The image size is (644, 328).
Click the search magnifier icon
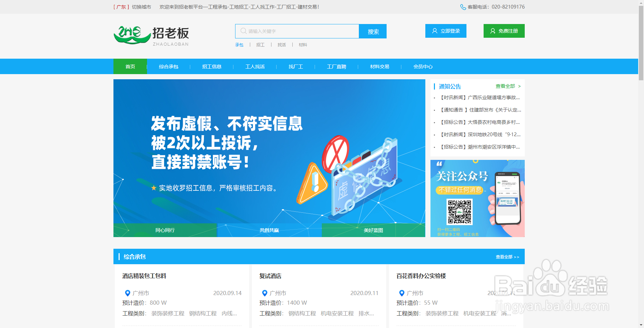[244, 31]
